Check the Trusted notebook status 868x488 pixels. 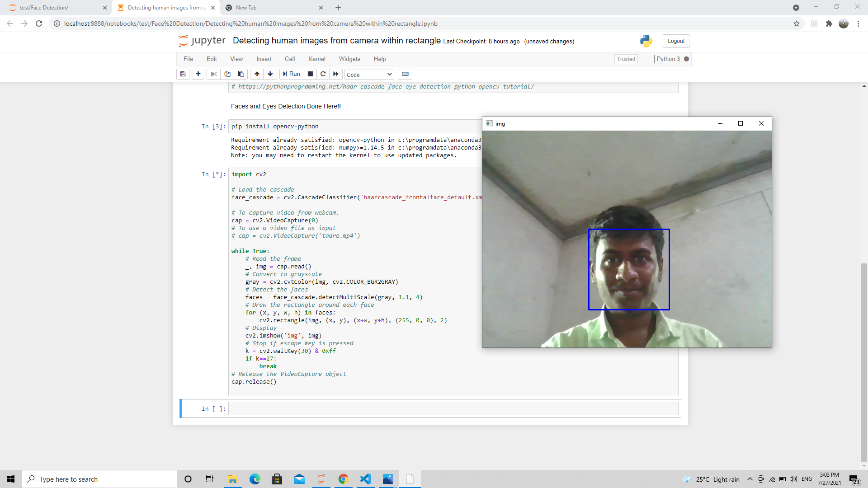[x=625, y=59]
